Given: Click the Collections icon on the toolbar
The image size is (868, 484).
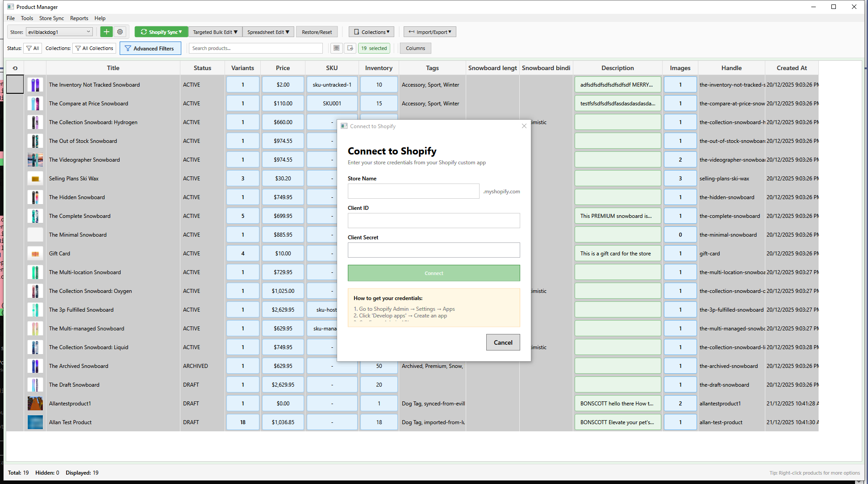Looking at the screenshot, I should pyautogui.click(x=356, y=32).
